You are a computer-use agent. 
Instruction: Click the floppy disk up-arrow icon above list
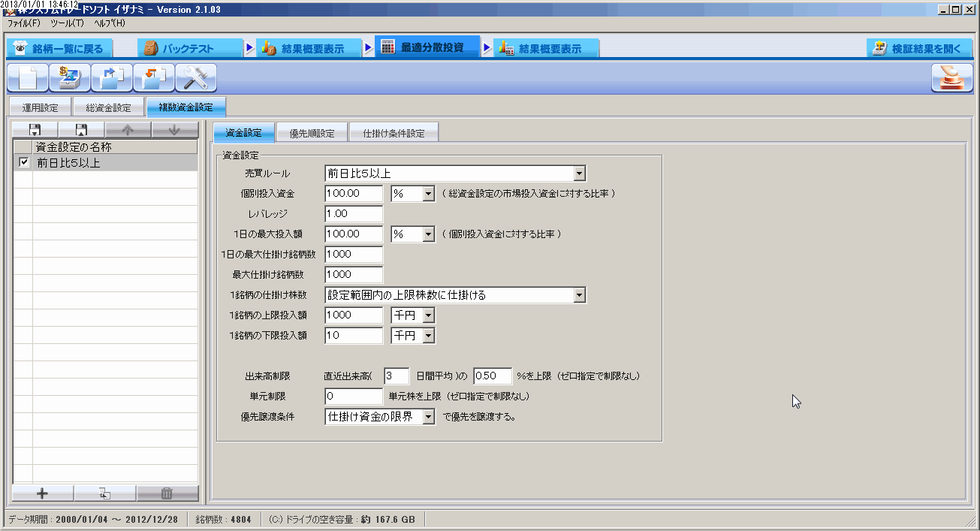pos(82,130)
